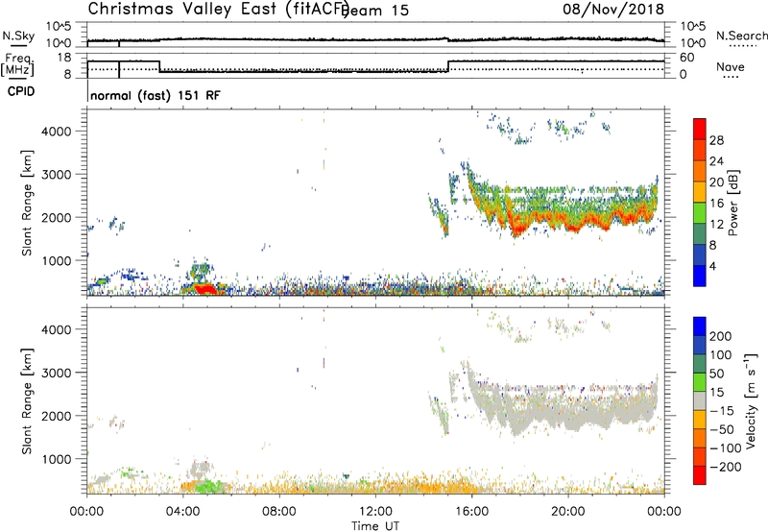Click the 'CPID' label
768x532 pixels.
pos(21,91)
